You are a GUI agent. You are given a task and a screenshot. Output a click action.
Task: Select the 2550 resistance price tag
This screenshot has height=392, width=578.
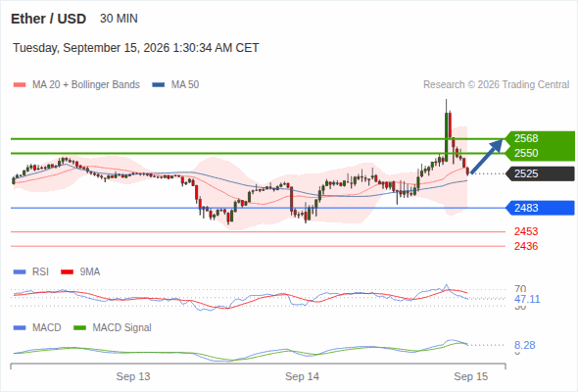tap(540, 154)
